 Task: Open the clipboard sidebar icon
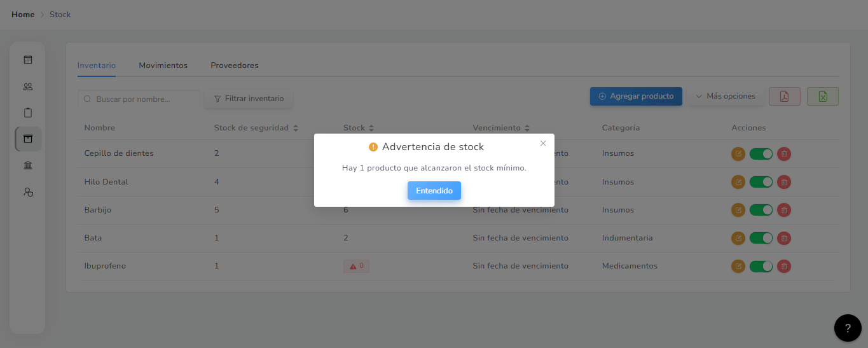(28, 113)
